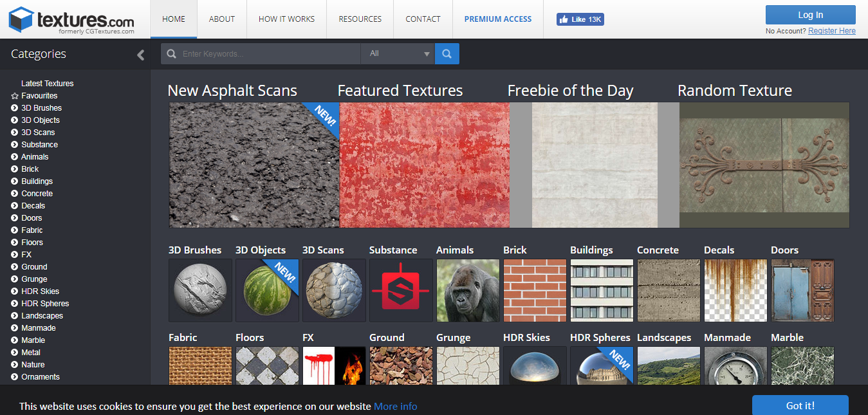The height and width of the screenshot is (415, 868).
Task: Select Marble in the sidebar list
Action: [x=33, y=340]
